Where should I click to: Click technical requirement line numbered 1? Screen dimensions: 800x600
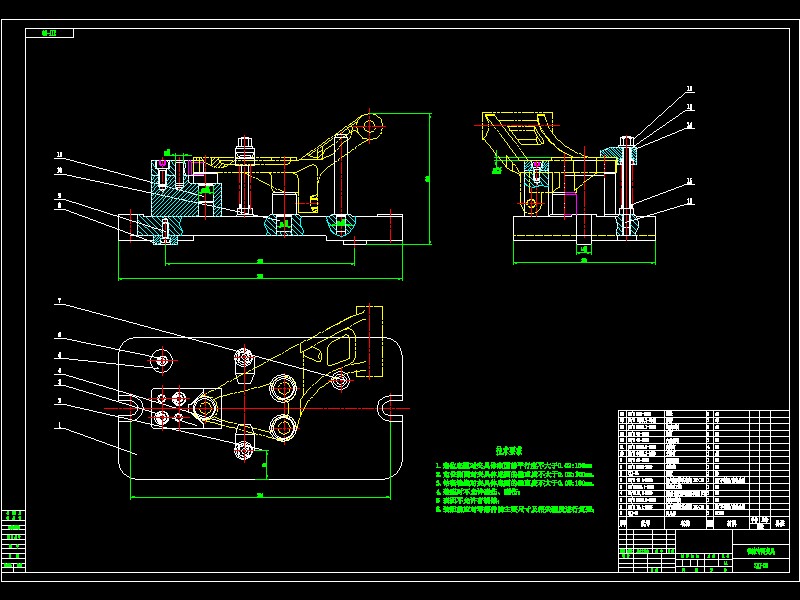(514, 466)
